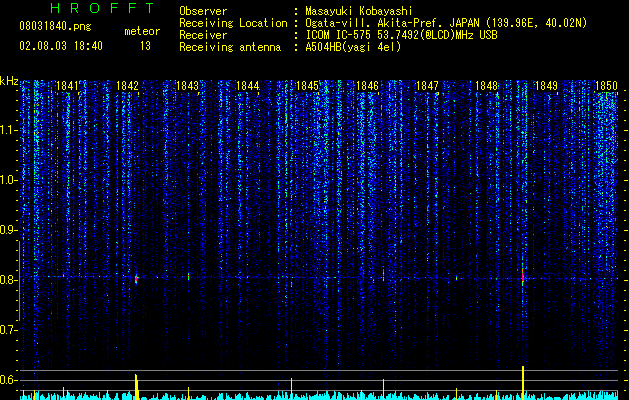The height and width of the screenshot is (400, 629).
Task: Click the Observer label
Action: pyautogui.click(x=203, y=11)
